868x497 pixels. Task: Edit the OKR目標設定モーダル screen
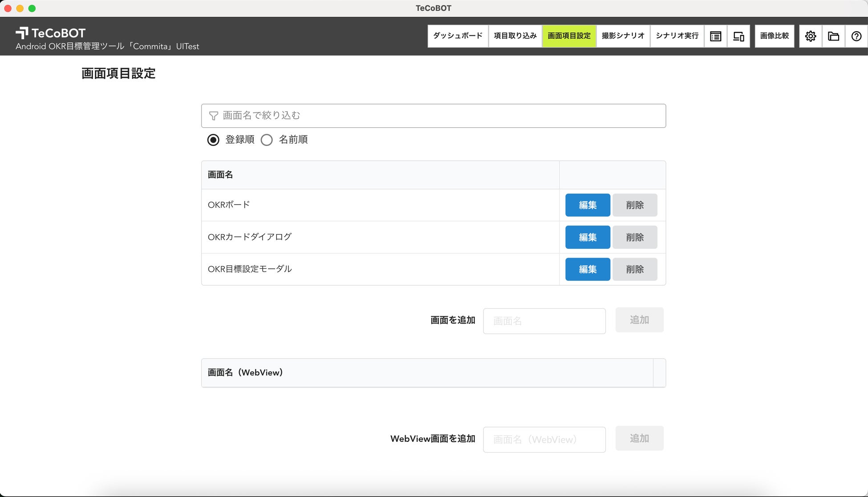[x=588, y=269]
